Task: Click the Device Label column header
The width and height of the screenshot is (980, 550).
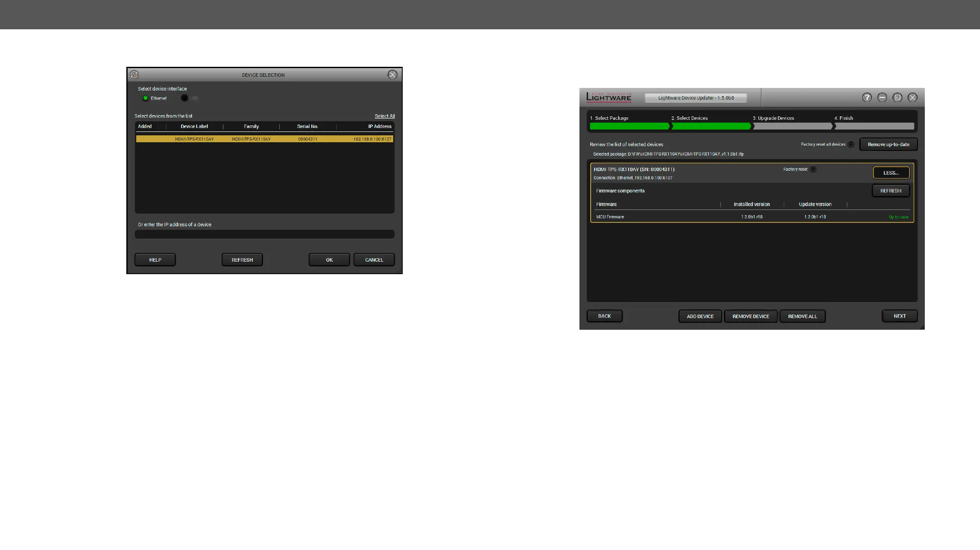Action: (x=194, y=126)
